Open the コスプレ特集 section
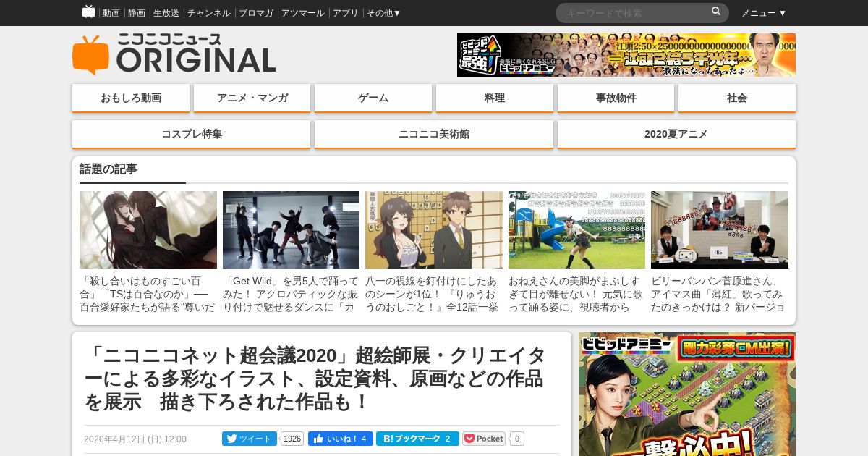868x456 pixels. pos(192,134)
